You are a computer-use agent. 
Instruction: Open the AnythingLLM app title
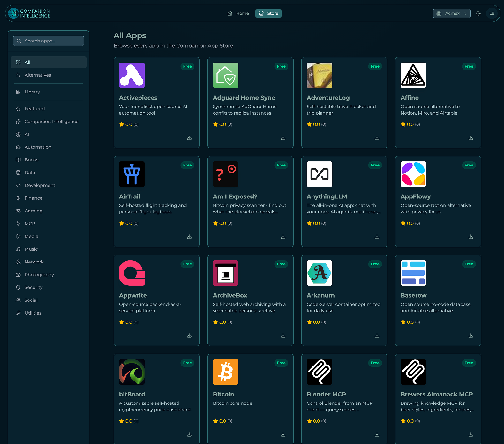(x=327, y=196)
